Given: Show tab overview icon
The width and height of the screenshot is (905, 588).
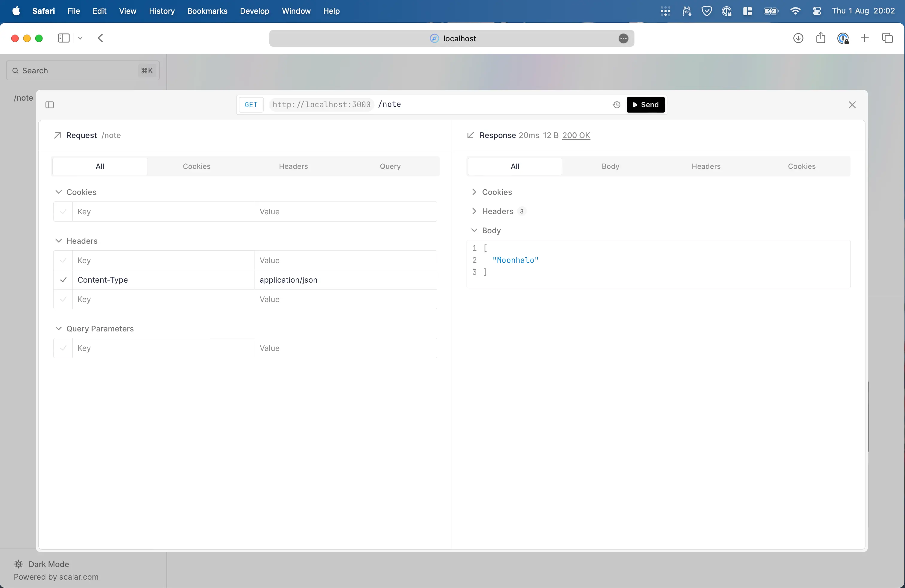Looking at the screenshot, I should point(888,38).
